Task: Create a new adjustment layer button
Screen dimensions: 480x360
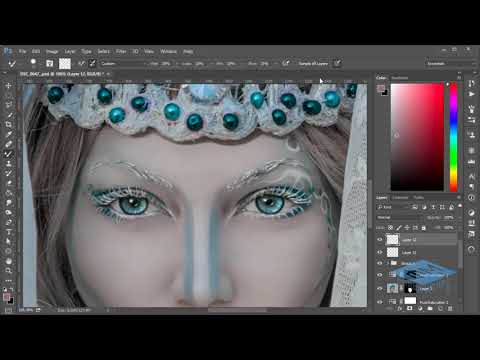Action: click(x=420, y=309)
